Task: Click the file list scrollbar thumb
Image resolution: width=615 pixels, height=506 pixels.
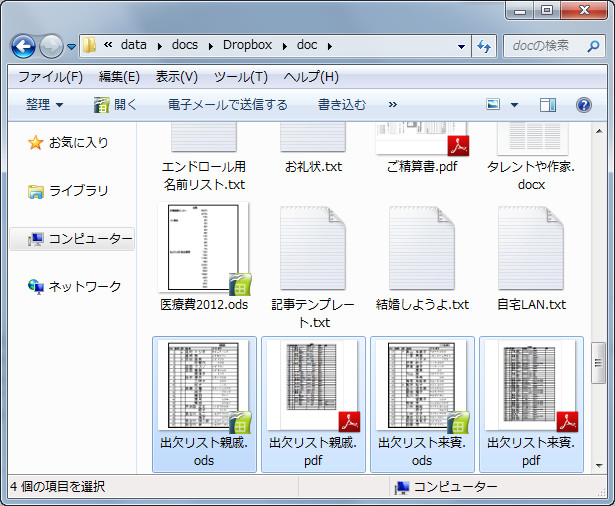Action: click(599, 363)
